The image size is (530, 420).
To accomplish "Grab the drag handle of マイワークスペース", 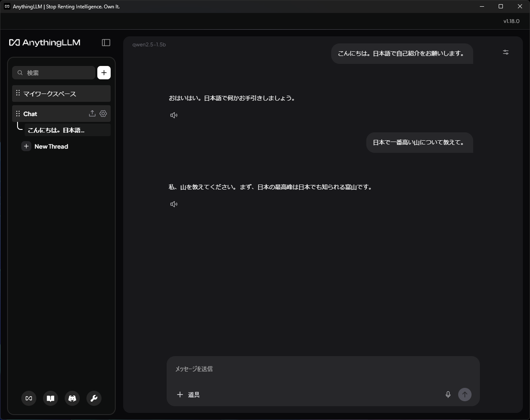I will click(18, 93).
